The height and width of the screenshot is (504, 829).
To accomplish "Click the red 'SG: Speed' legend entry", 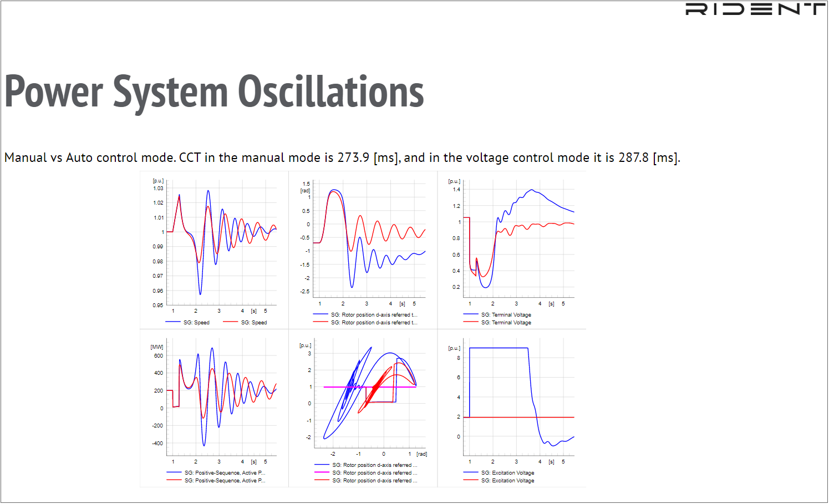I will pos(245,323).
